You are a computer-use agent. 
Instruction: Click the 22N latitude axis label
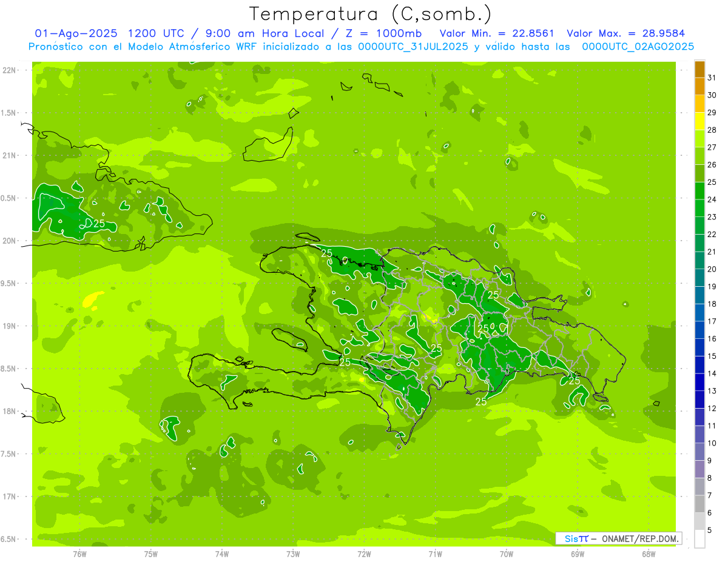(10, 70)
